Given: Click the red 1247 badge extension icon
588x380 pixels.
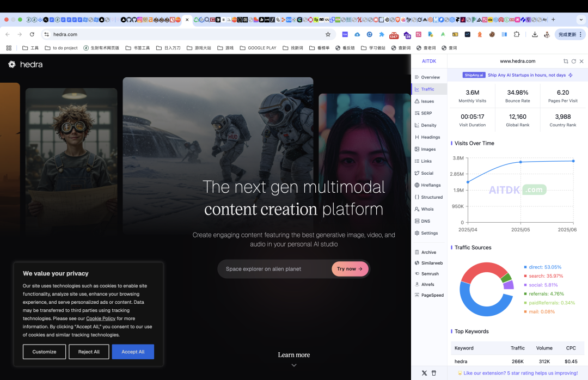Looking at the screenshot, I should pos(394,35).
